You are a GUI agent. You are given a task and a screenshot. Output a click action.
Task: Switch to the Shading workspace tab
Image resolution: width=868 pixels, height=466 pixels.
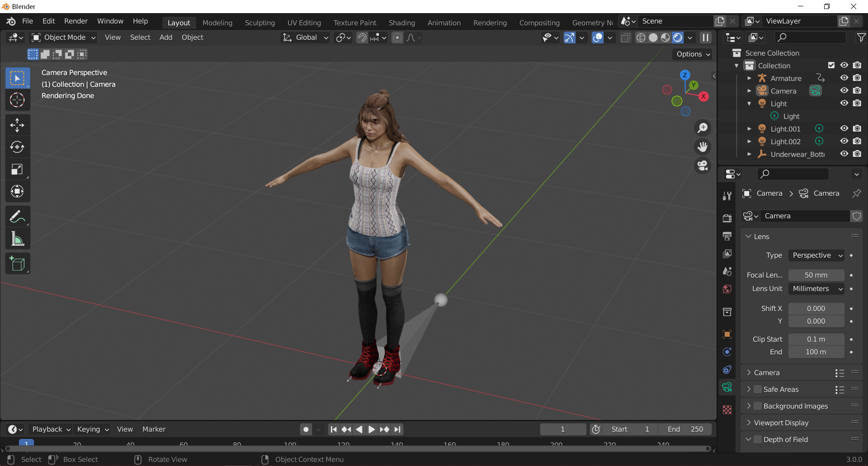402,23
